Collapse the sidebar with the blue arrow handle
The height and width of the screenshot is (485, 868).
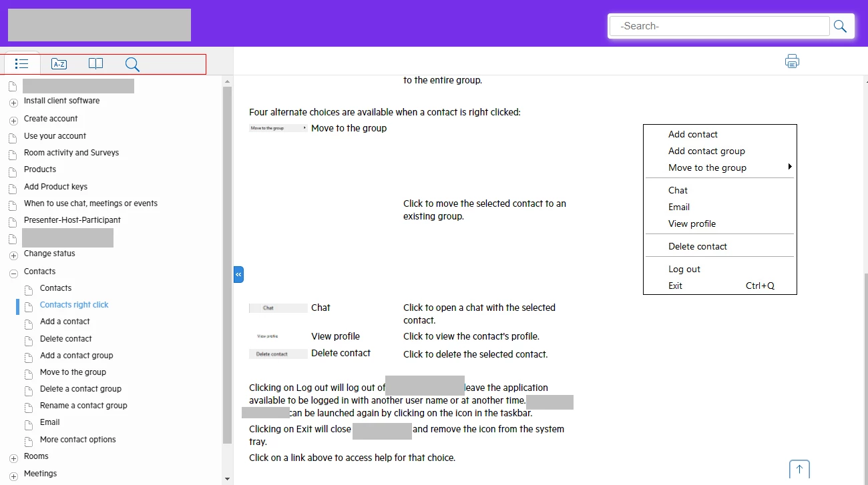(x=238, y=274)
